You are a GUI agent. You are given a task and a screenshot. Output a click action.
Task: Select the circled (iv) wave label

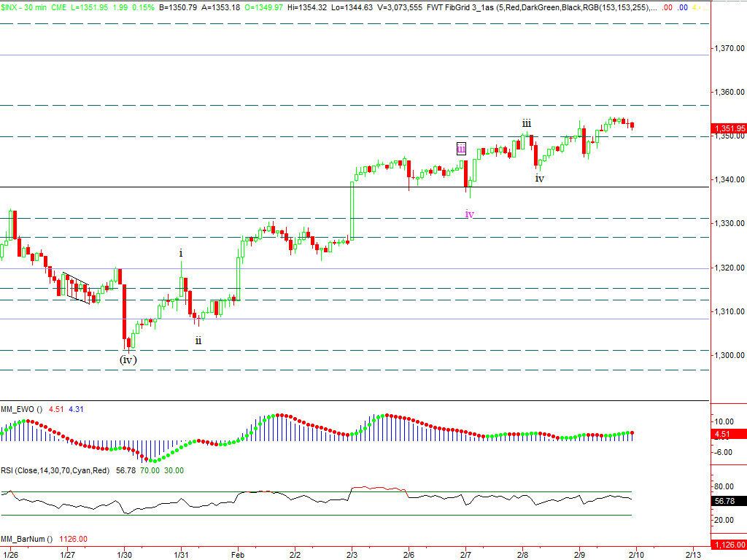tap(128, 359)
